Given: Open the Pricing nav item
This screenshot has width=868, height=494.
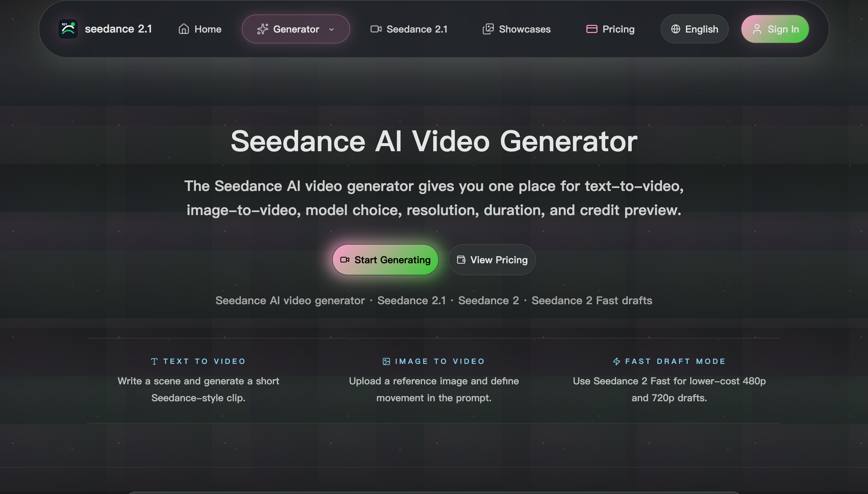Looking at the screenshot, I should pyautogui.click(x=610, y=29).
